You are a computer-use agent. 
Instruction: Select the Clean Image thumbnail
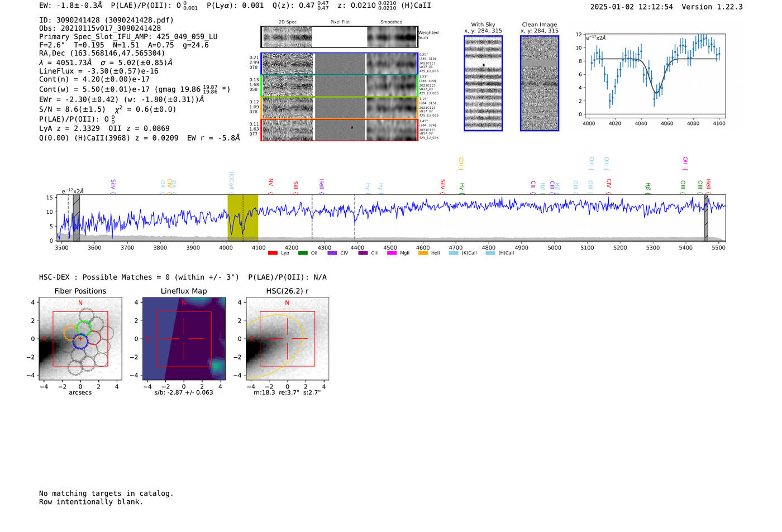point(540,83)
